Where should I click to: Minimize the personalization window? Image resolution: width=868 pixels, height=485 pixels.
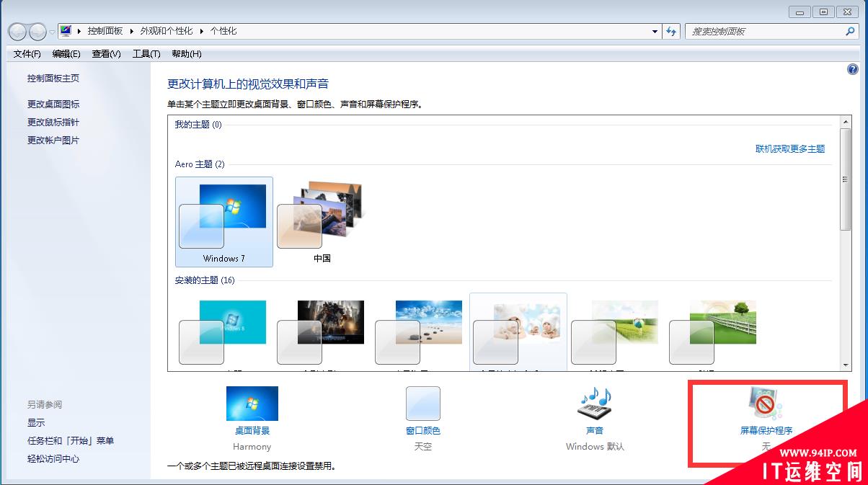click(800, 12)
